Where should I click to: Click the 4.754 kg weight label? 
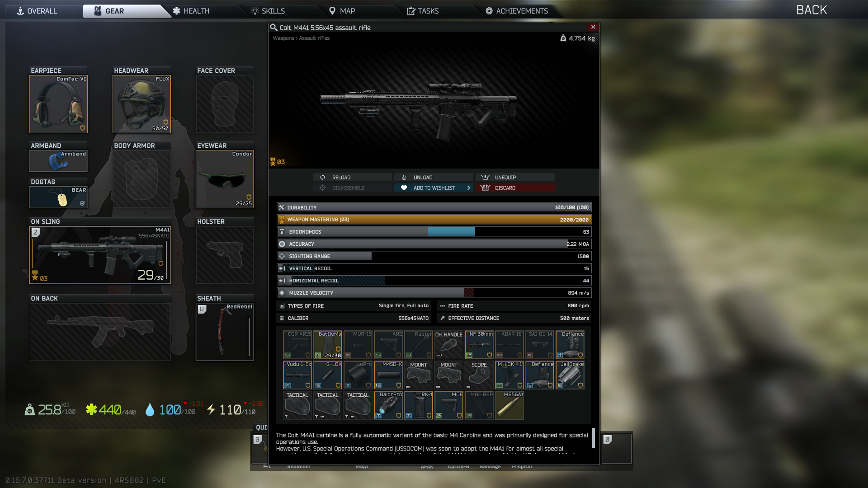578,38
